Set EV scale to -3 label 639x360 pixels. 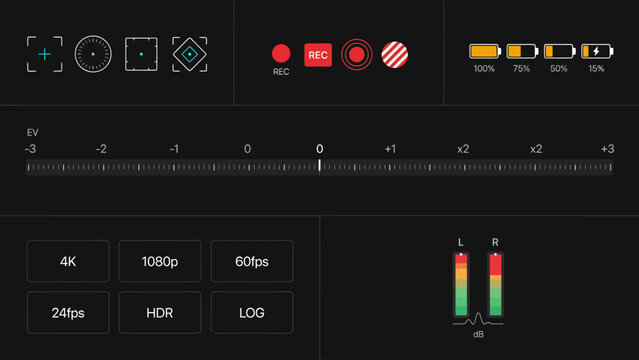pyautogui.click(x=30, y=149)
